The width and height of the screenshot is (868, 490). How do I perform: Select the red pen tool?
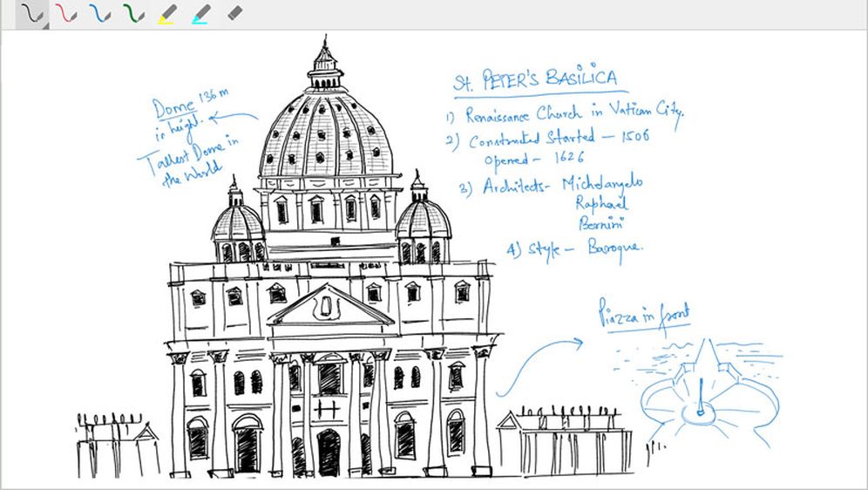coord(66,14)
